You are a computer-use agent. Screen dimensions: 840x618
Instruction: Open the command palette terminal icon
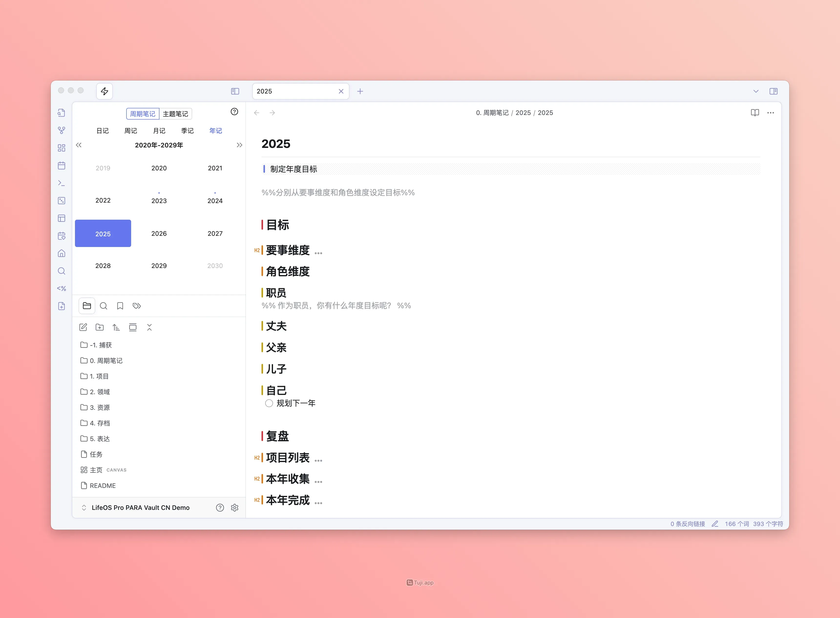(62, 183)
